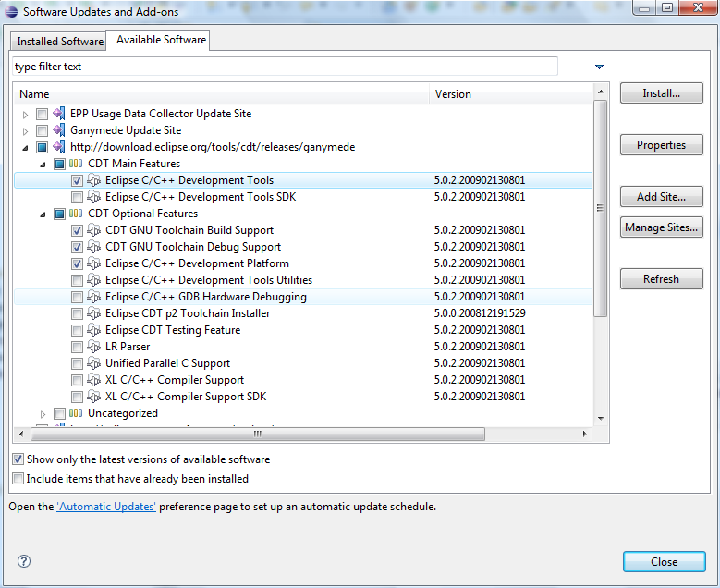Click the feature icon for CDT GNU Toolchain Debug Support

point(93,247)
